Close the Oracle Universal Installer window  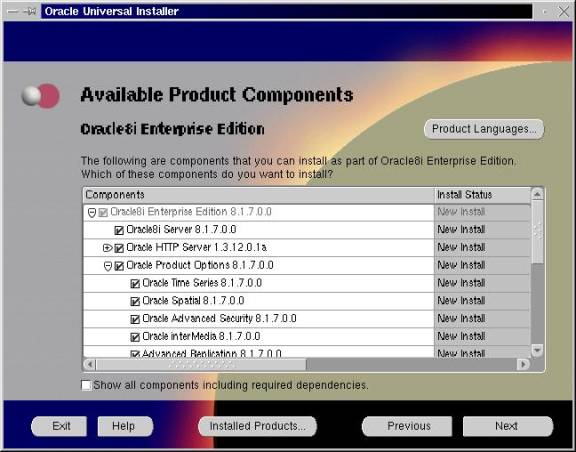(564, 11)
